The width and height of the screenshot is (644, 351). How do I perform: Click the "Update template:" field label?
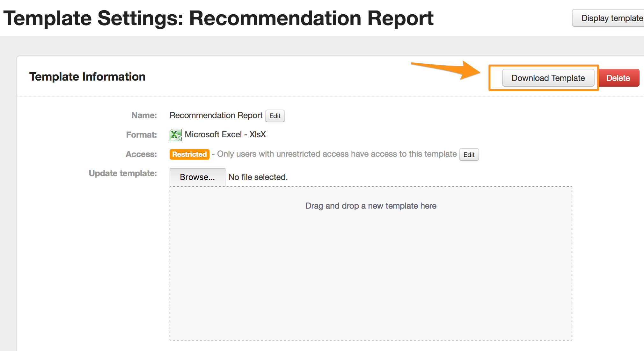point(123,173)
